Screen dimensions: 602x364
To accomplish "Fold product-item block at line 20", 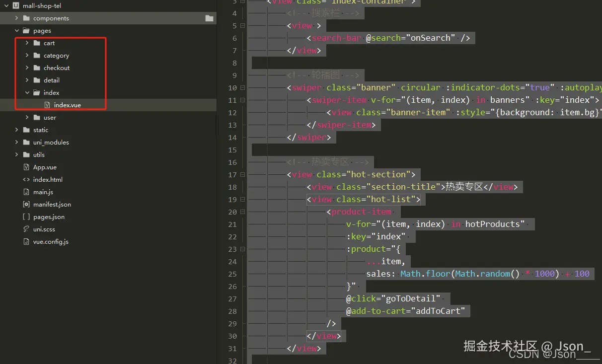I will tap(242, 212).
